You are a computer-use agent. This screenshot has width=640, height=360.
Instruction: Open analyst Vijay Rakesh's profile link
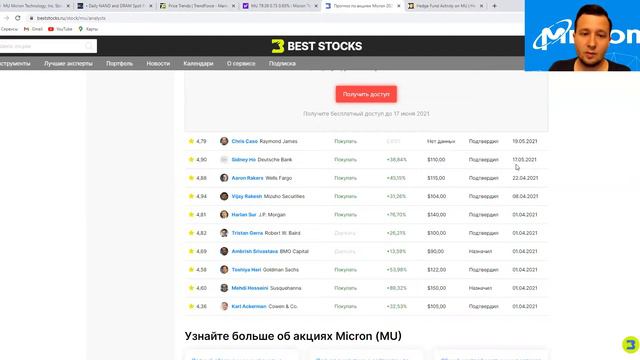click(x=247, y=196)
